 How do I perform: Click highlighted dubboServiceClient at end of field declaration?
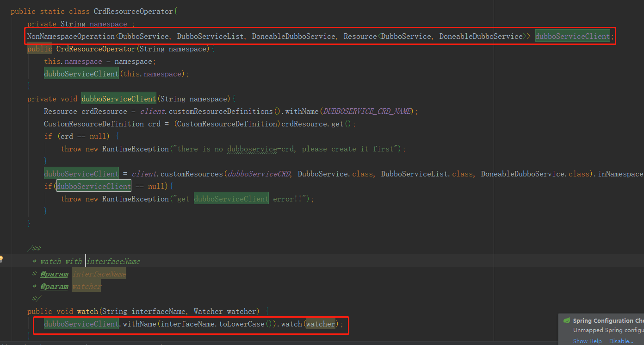point(573,36)
